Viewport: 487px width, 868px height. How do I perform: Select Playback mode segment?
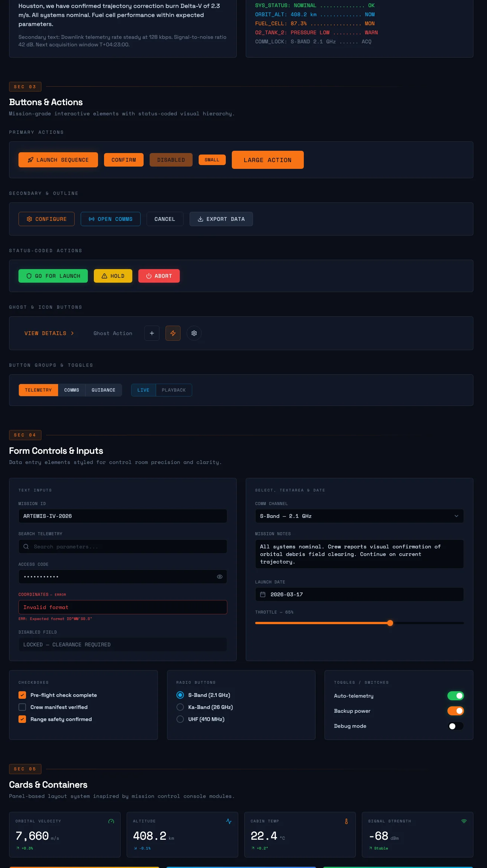pyautogui.click(x=174, y=390)
